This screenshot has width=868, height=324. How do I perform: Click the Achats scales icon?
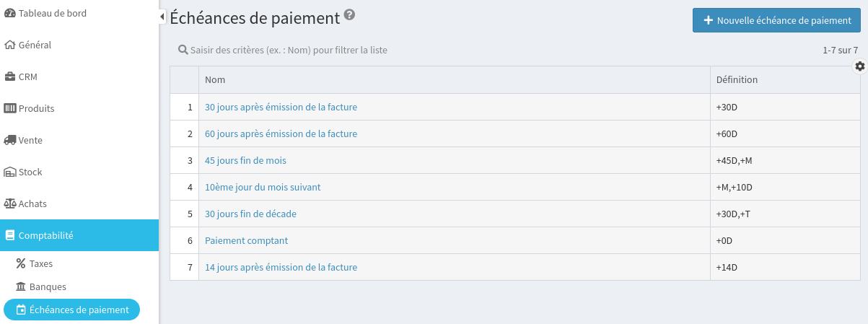(x=10, y=204)
